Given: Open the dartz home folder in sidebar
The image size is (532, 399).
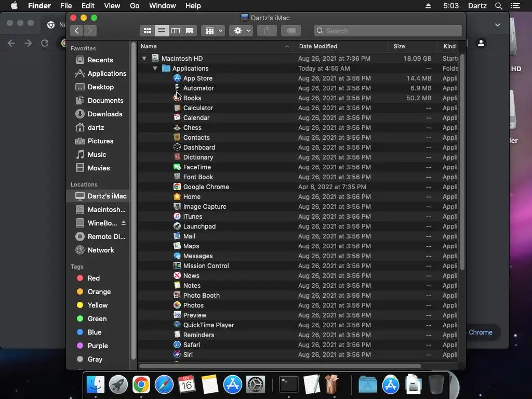Looking at the screenshot, I should 98,128.
